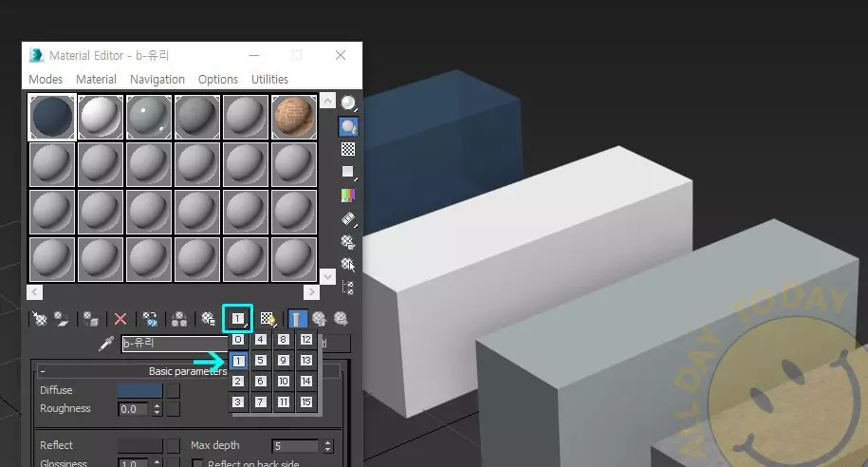868x467 pixels.
Task: Open the Options menu
Action: 218,79
